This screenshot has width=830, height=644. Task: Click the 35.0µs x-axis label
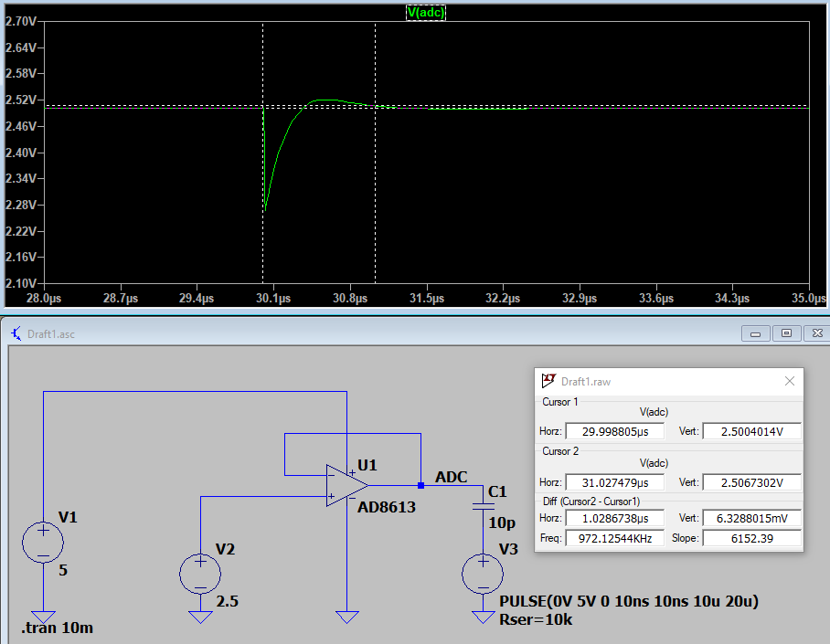coord(808,298)
